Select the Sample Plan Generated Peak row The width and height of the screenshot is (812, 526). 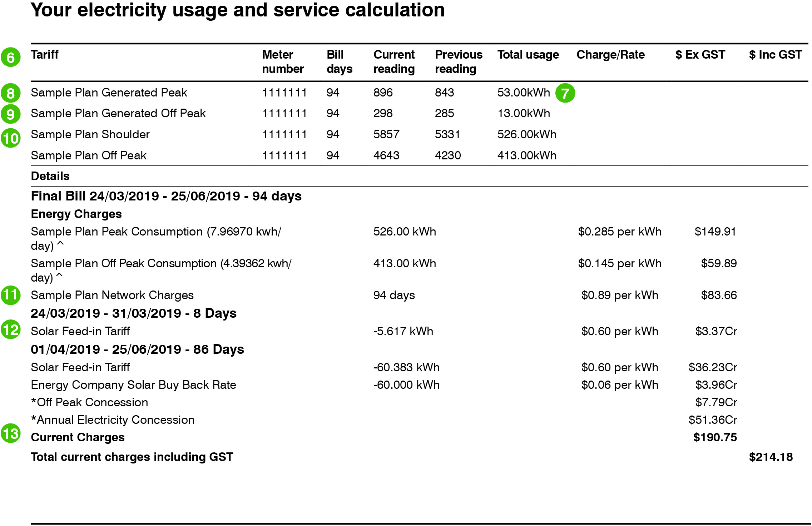[x=109, y=93]
